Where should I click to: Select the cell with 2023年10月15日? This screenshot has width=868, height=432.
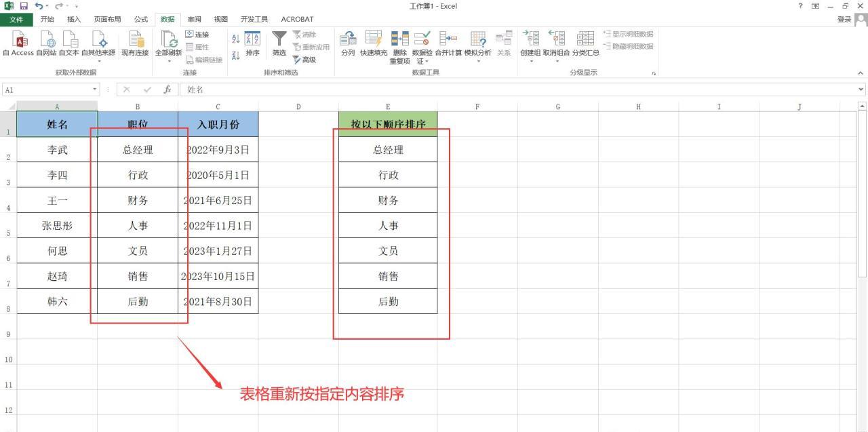tap(218, 276)
